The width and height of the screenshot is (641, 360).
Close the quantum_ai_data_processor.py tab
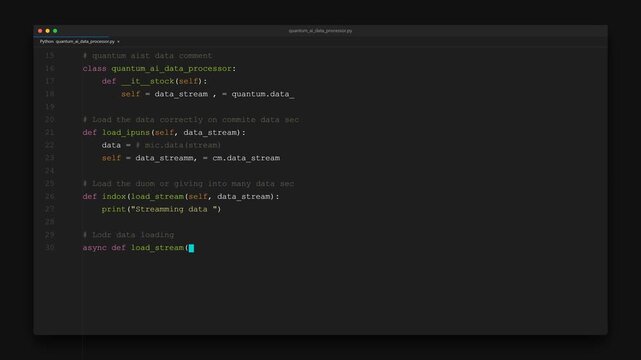click(119, 42)
